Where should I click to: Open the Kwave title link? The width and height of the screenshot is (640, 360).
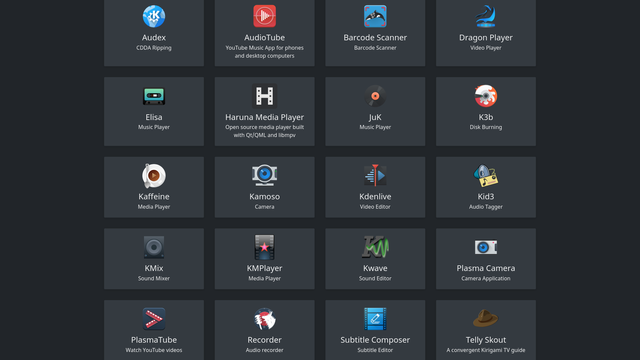(x=375, y=268)
